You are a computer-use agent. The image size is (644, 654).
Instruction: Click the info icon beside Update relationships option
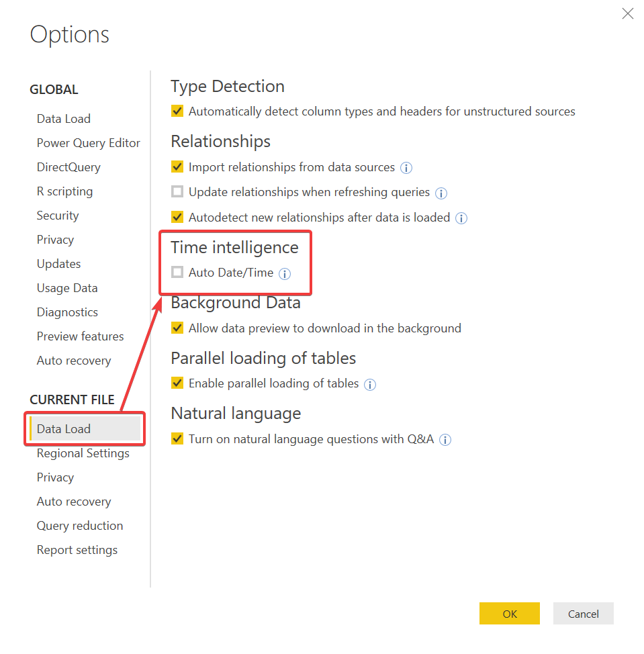pyautogui.click(x=441, y=193)
